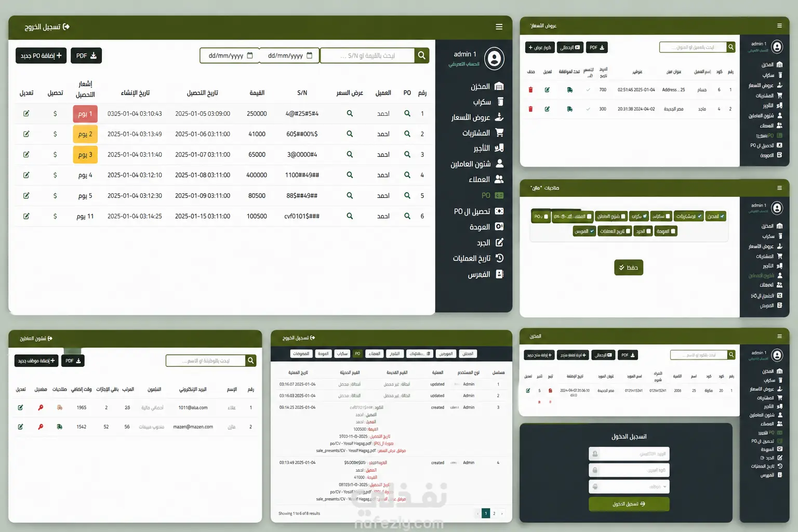Viewport: 798px width, 532px height.
Task: Open عروض الأسعار in the main sidebar
Action: coord(477,117)
